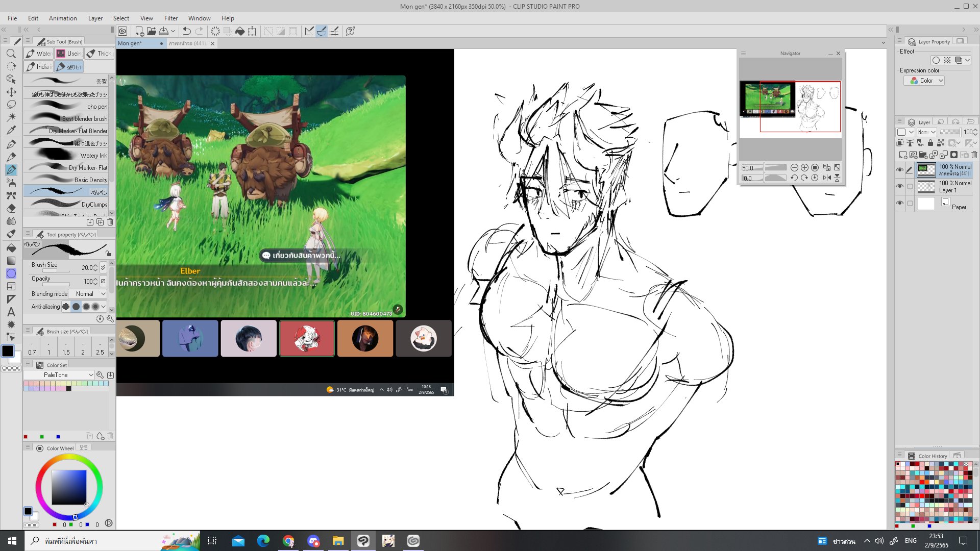Open the PaleTone color set dropdown
Viewport: 980px width, 551px height.
[x=59, y=375]
